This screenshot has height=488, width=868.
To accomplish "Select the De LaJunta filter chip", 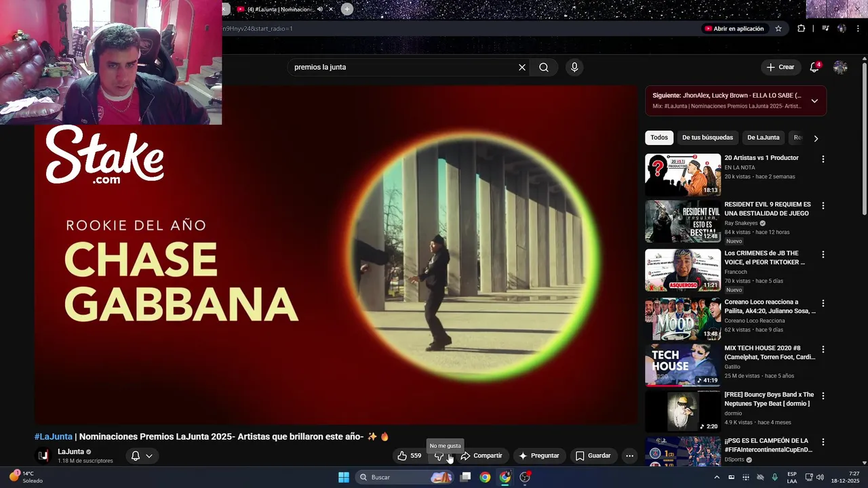I will coord(764,138).
